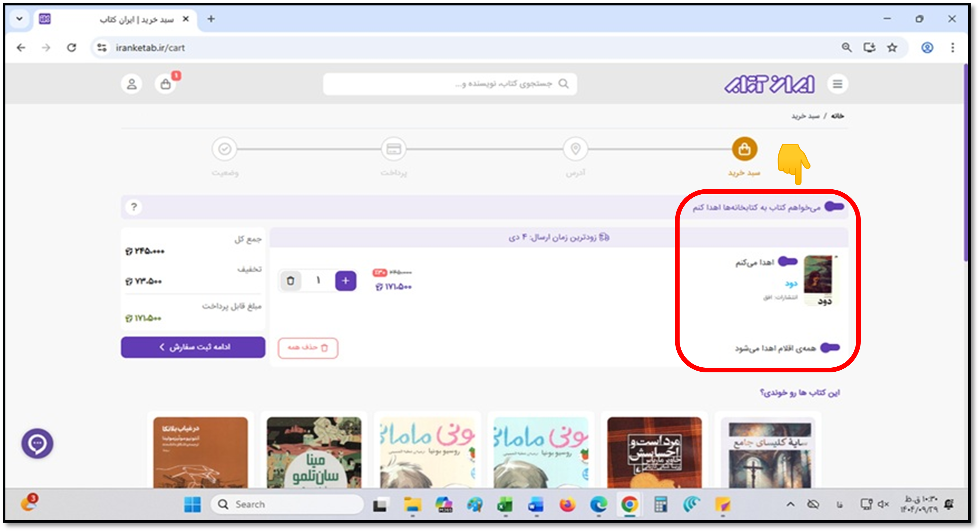Toggle all items donated switch
The image size is (980, 532).
(x=830, y=347)
